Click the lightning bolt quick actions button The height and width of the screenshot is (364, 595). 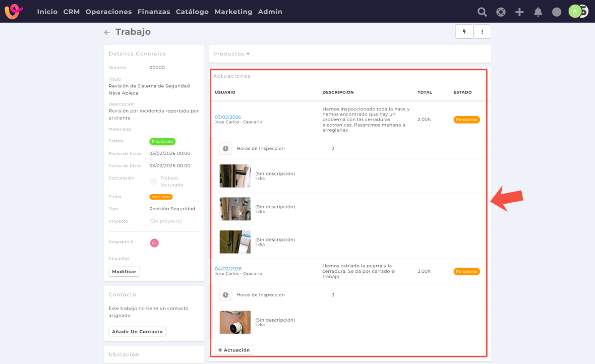pos(464,32)
